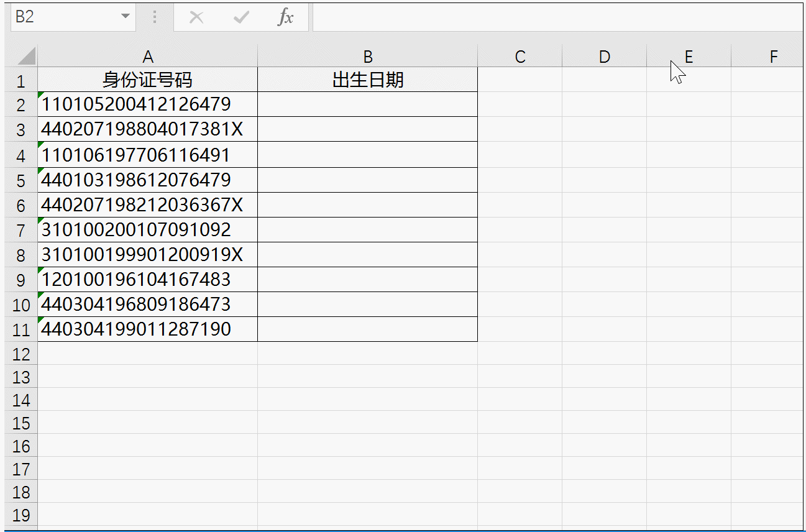Select column A header
The width and height of the screenshot is (806, 532).
point(147,57)
